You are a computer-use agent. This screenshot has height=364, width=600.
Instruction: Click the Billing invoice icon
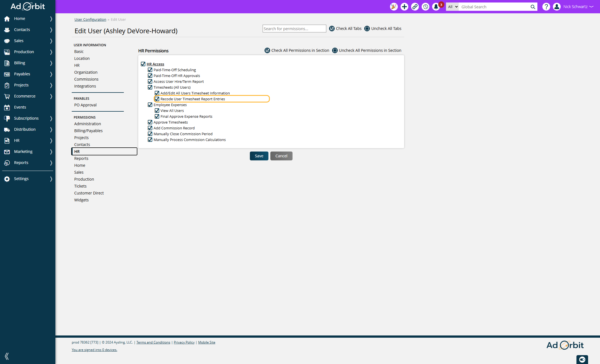click(x=7, y=63)
